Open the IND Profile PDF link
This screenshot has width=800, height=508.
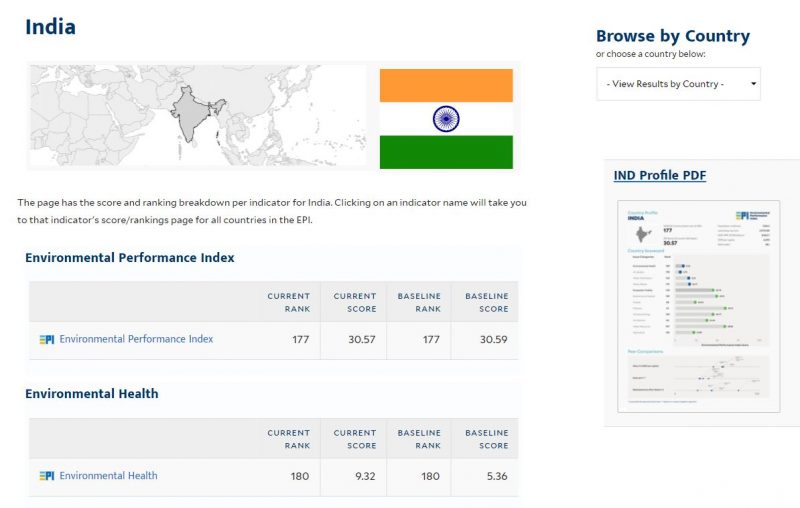tap(660, 175)
